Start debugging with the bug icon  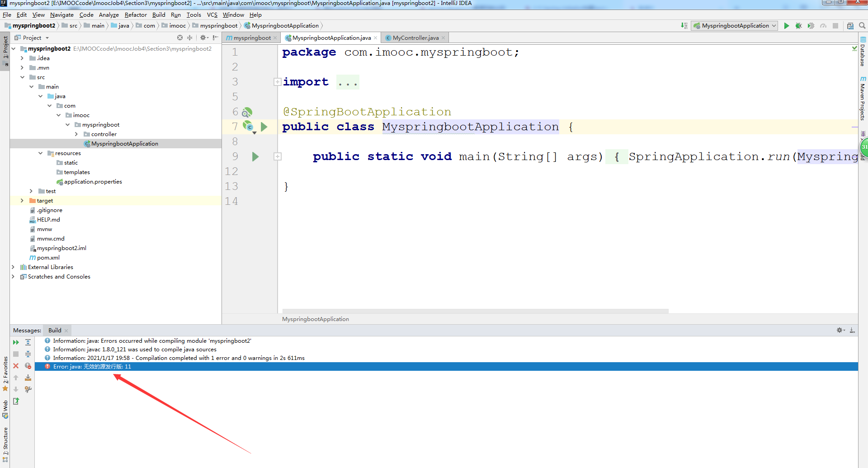click(x=799, y=26)
